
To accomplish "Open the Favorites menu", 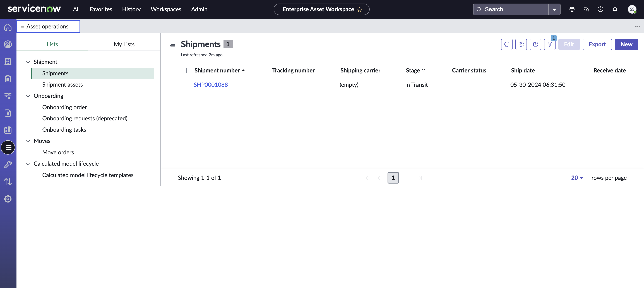I will [x=101, y=9].
